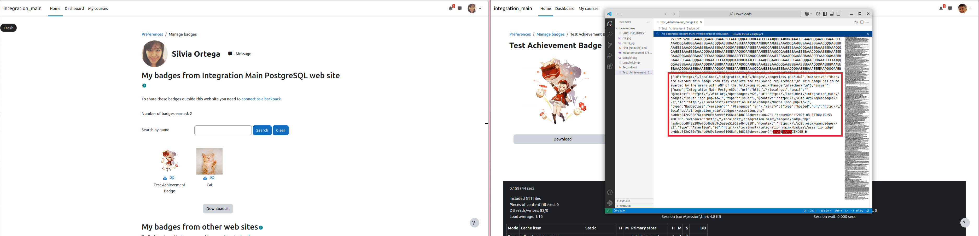
Task: Click the Search button for badges
Action: (262, 130)
